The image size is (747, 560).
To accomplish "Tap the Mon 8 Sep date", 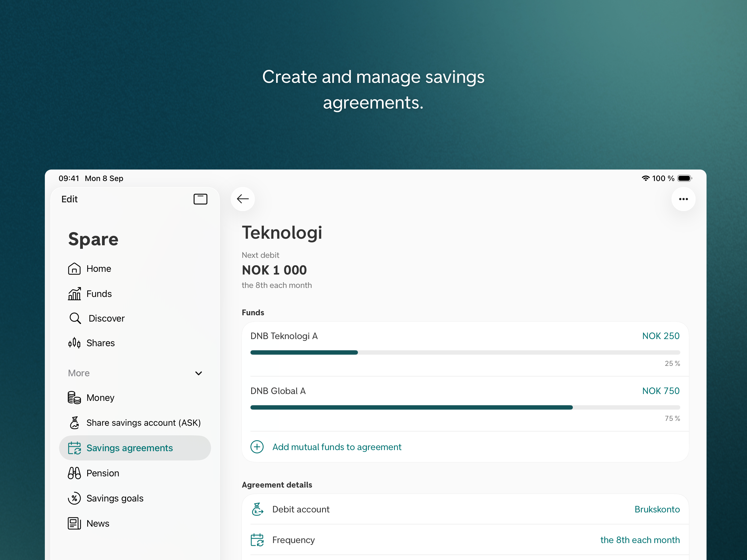I will (104, 178).
